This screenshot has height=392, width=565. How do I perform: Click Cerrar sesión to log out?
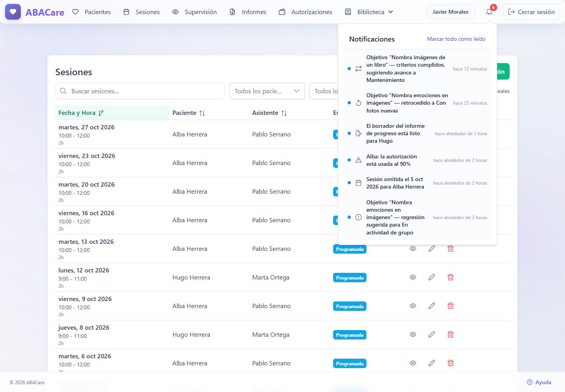(532, 12)
